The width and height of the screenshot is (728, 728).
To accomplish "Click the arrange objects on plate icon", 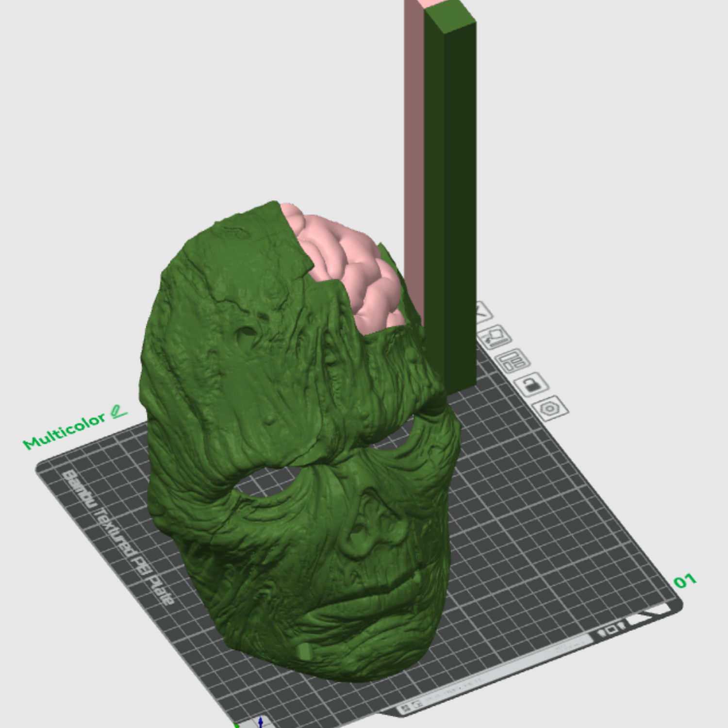I will click(x=513, y=361).
